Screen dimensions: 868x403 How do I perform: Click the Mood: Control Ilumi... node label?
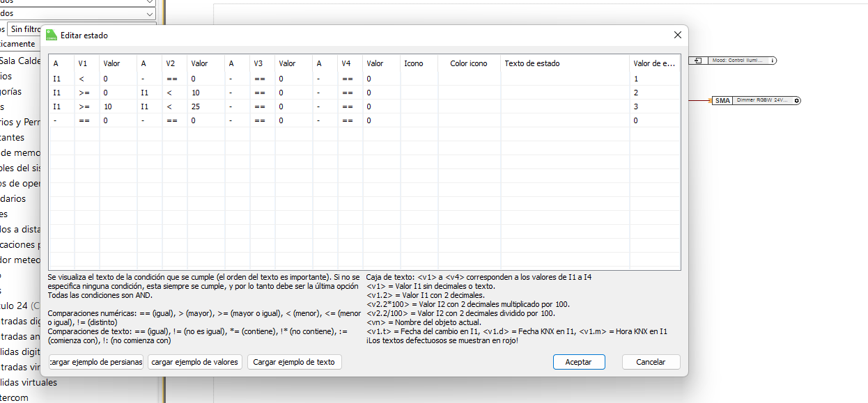coord(737,61)
